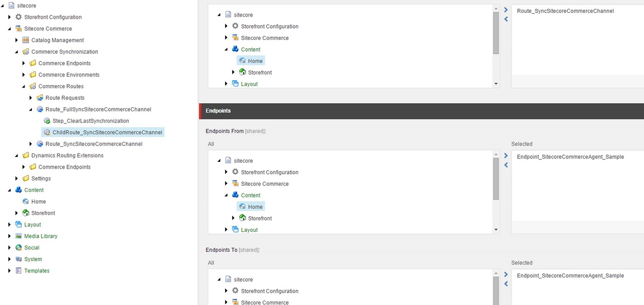This screenshot has height=305, width=644.
Task: Select Route_SyncSitecoreCommerceChannel in top selected list
Action: point(565,11)
